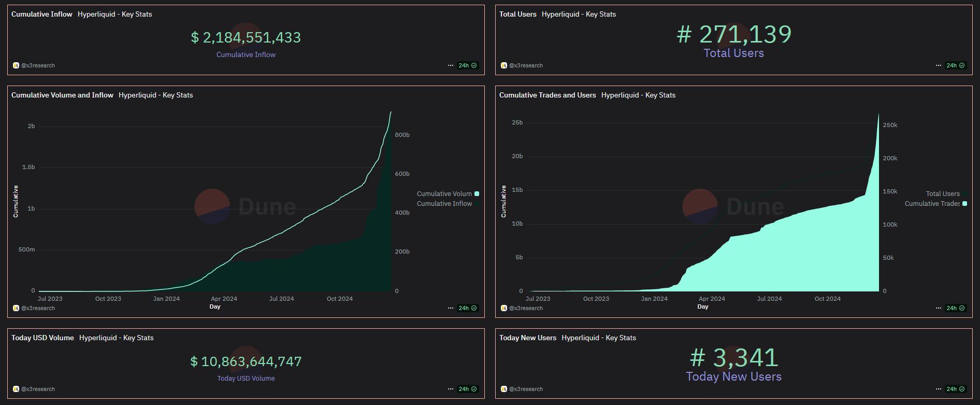This screenshot has width=980, height=405.
Task: Click the purple Today USD Volume counter label
Action: point(246,378)
